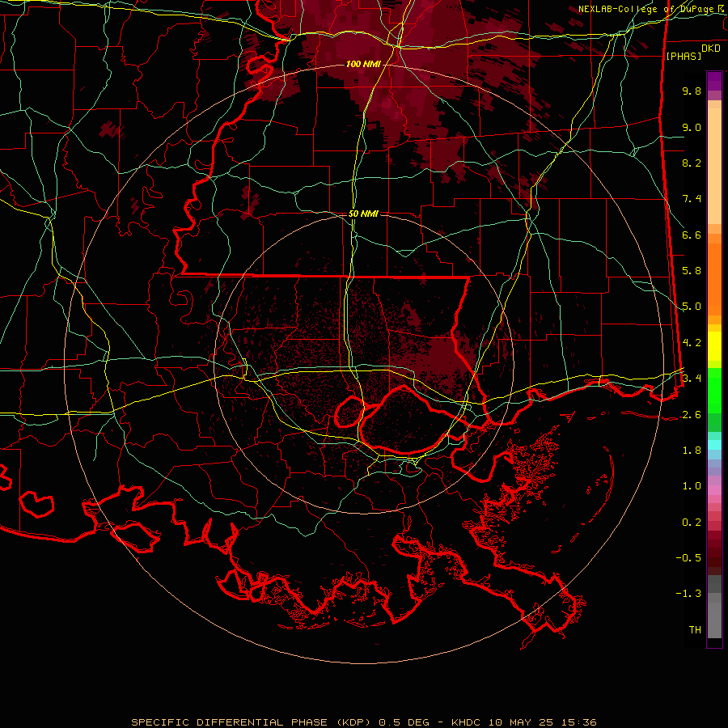Viewport: 728px width, 728px height.
Task: Click the 0.2 scale value label
Action: pyautogui.click(x=692, y=523)
